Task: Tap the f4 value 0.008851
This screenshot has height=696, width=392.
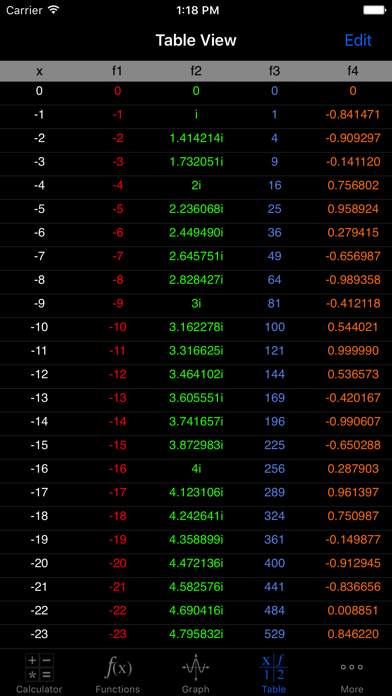Action: [x=352, y=610]
